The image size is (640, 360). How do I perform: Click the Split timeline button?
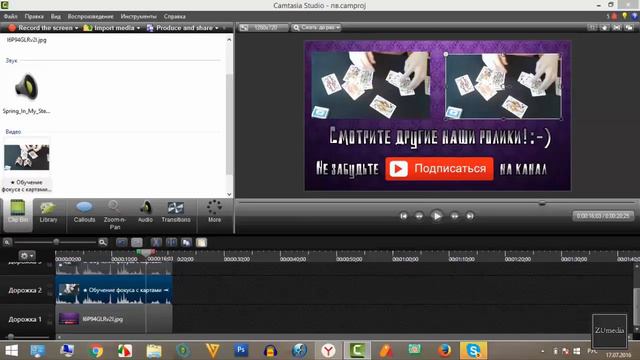[x=171, y=242]
